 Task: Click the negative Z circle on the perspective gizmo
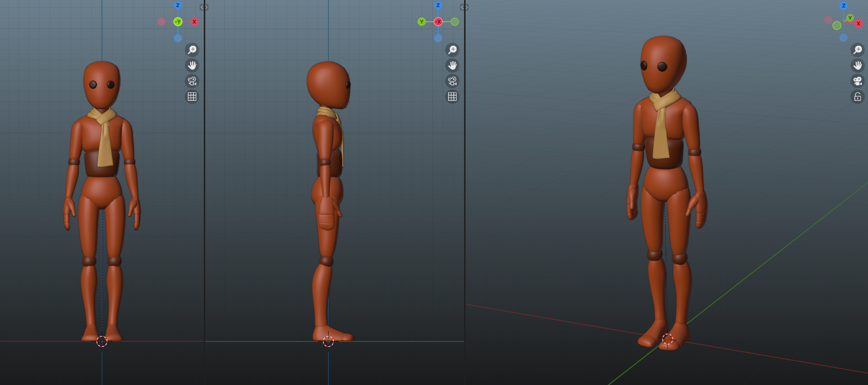(x=844, y=38)
